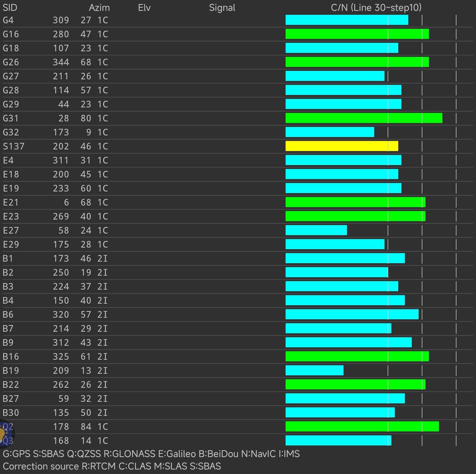Screen dimensions: 476x474
Task: Click the yellow S137 signal bar
Action: pyautogui.click(x=342, y=146)
